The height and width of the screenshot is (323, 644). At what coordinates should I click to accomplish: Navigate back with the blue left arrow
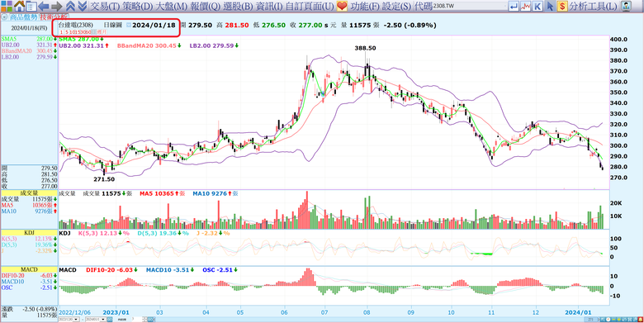(x=44, y=6)
